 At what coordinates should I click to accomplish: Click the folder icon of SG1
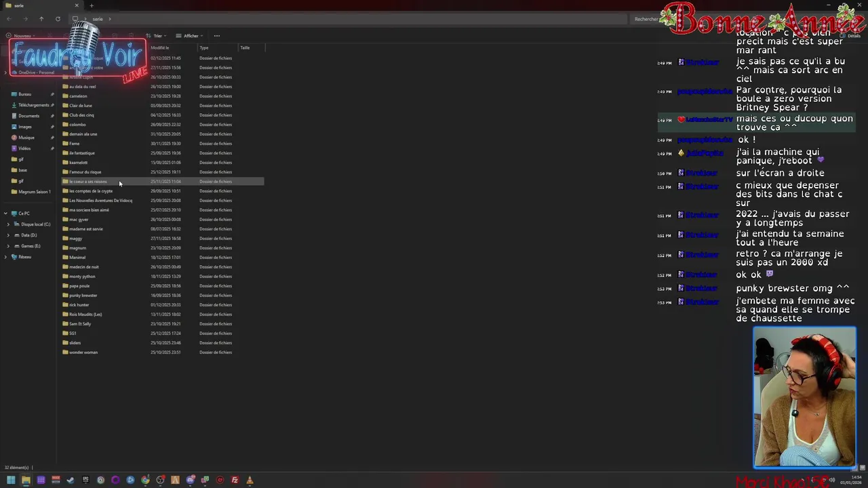click(65, 333)
